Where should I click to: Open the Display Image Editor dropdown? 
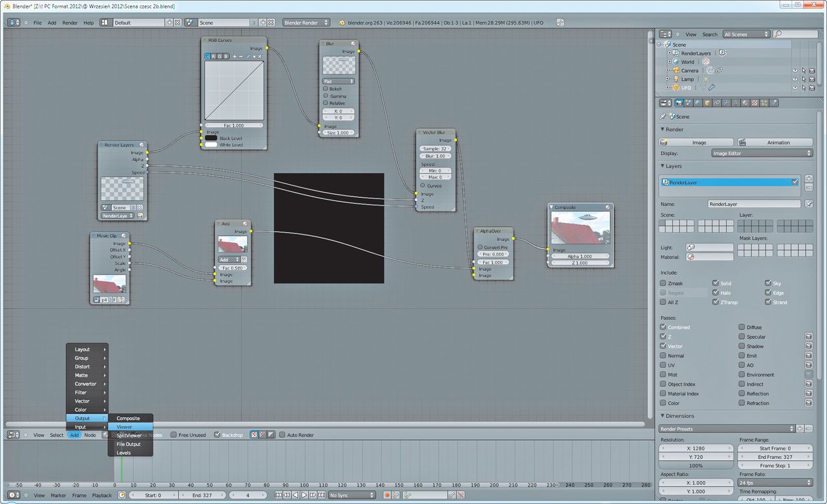pos(761,153)
